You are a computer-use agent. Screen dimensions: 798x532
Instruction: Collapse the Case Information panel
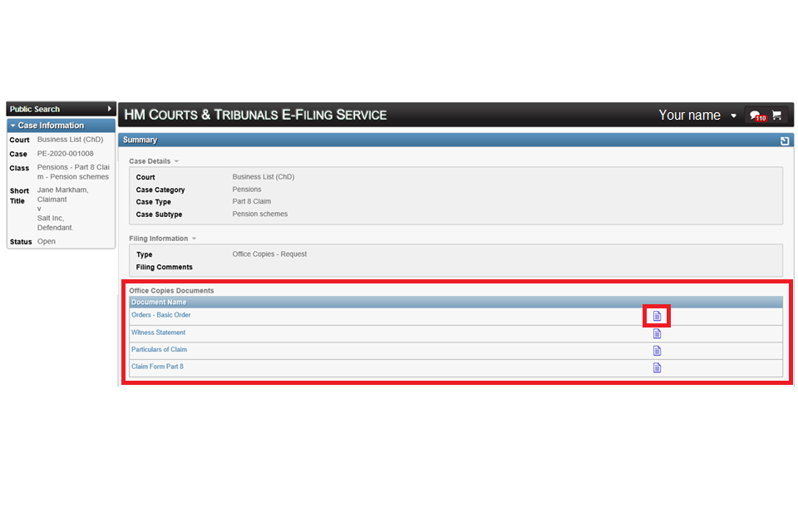click(x=12, y=125)
